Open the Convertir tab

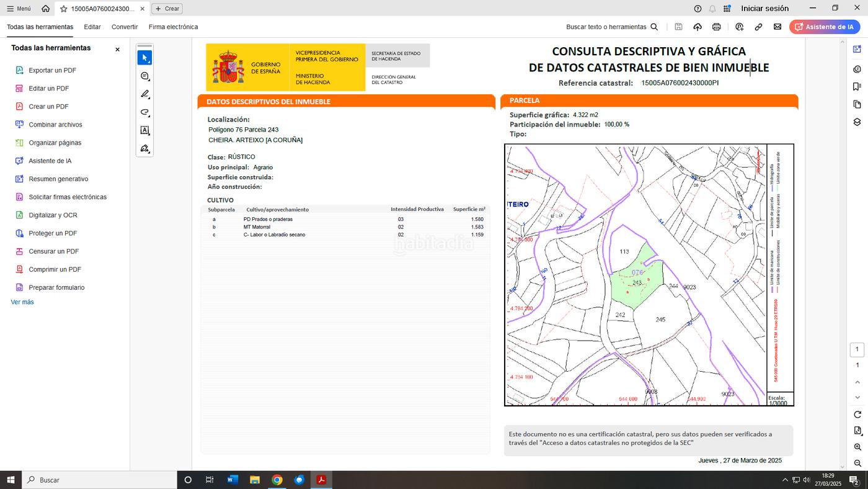(x=125, y=27)
